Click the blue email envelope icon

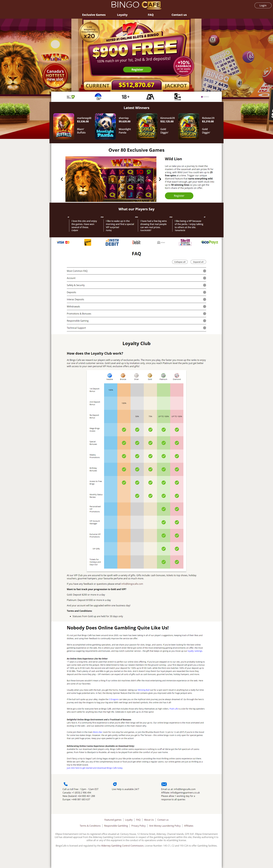coord(164,784)
